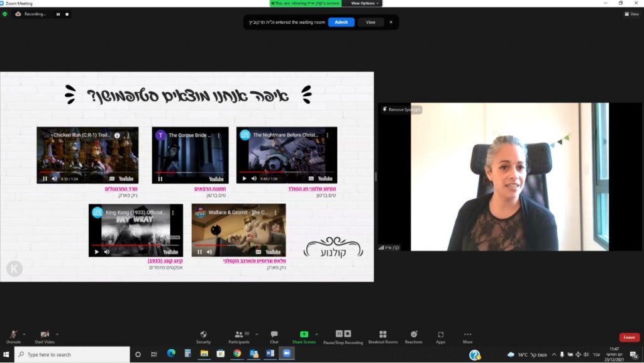Expand audio options arrow next to Unmute

pyautogui.click(x=25, y=334)
